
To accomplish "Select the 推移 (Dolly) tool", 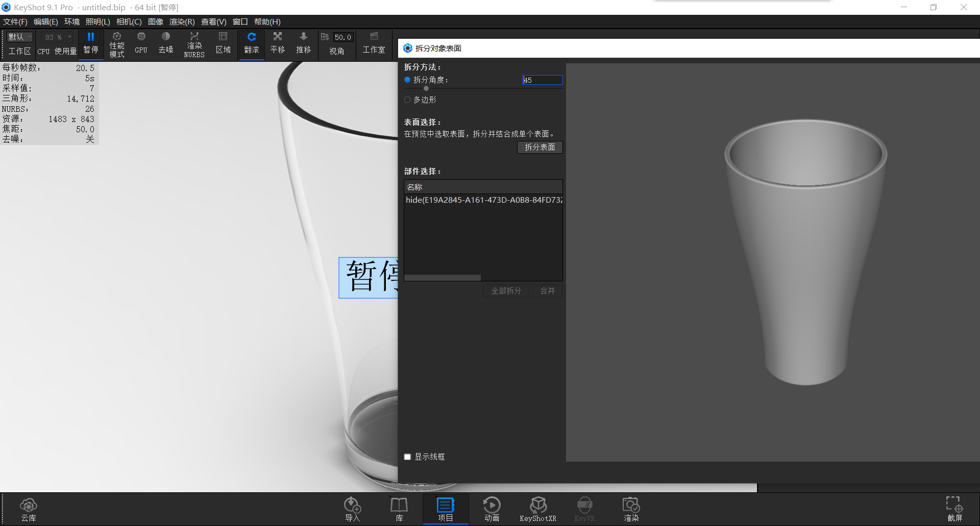I will point(303,44).
